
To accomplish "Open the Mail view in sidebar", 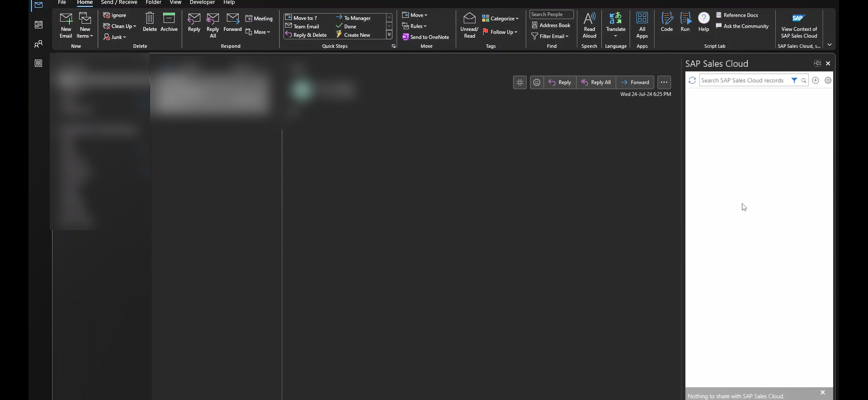I will point(38,5).
